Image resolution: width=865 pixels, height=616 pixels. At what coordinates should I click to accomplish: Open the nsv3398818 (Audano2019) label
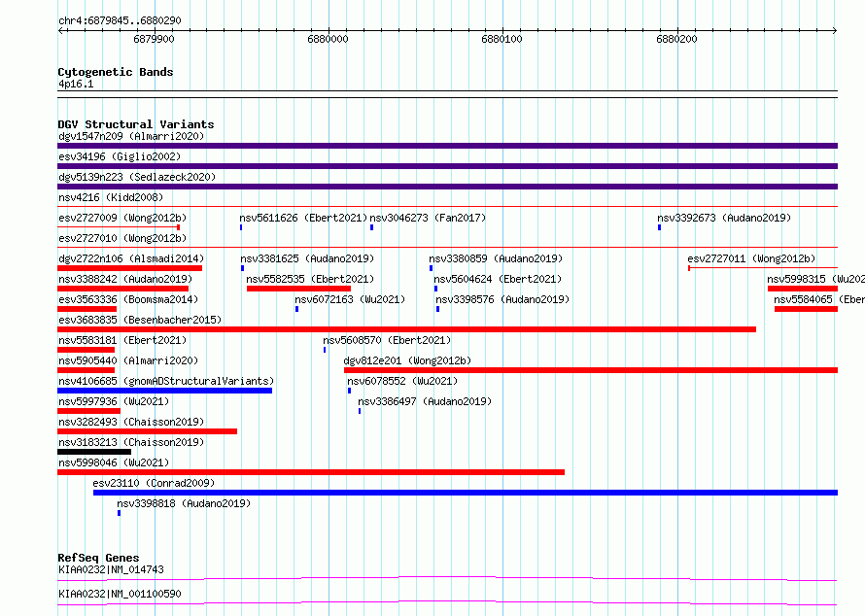point(184,503)
